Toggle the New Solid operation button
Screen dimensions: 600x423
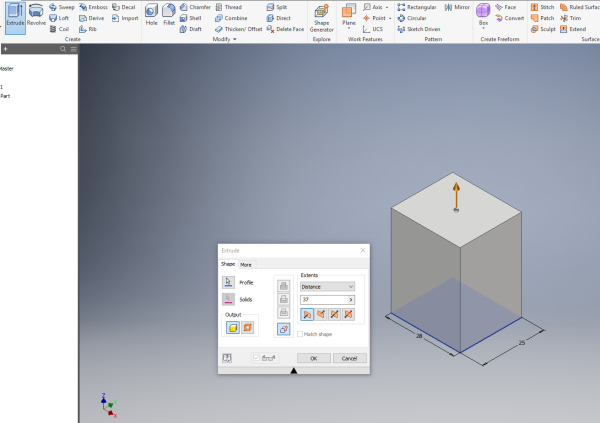(284, 329)
